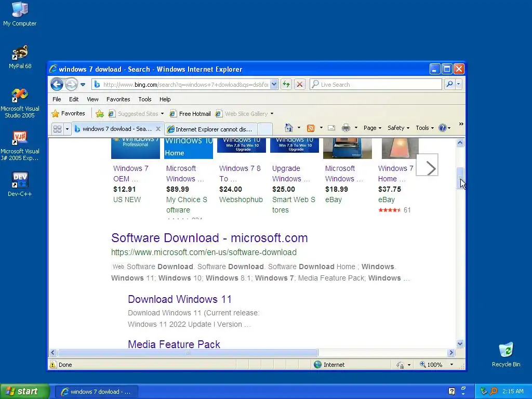Open the Tools menu in menu bar
The image size is (532, 399).
point(144,99)
